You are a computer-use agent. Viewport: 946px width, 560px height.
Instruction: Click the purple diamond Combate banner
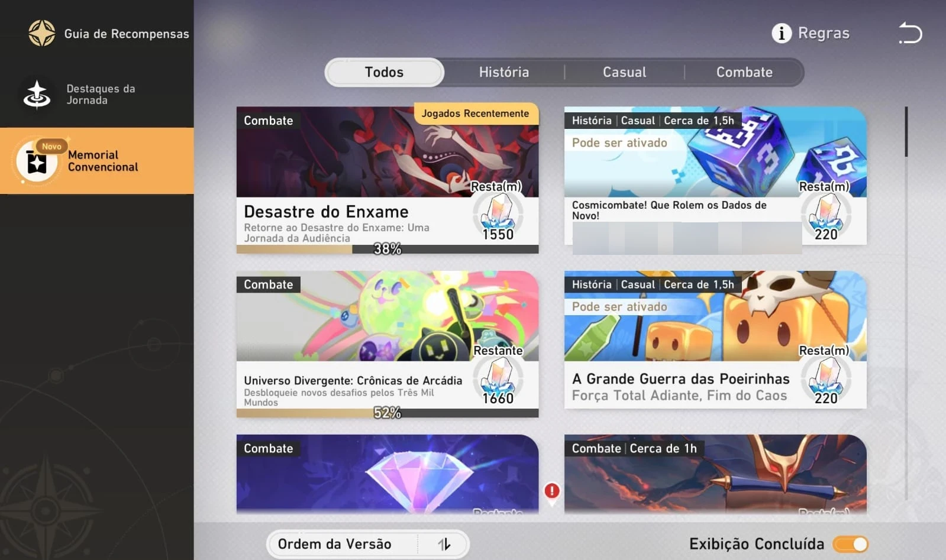pos(388,474)
